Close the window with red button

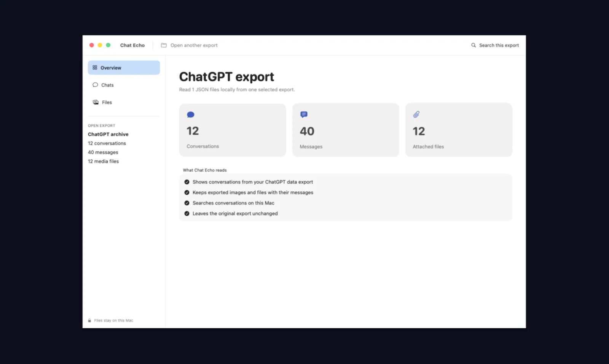[x=92, y=45]
